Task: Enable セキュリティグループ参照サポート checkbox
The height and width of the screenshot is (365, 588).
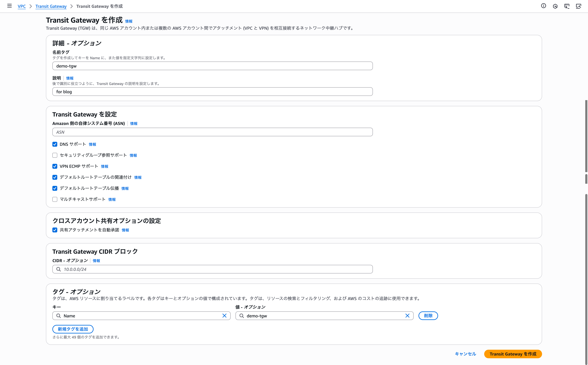Action: 55,155
